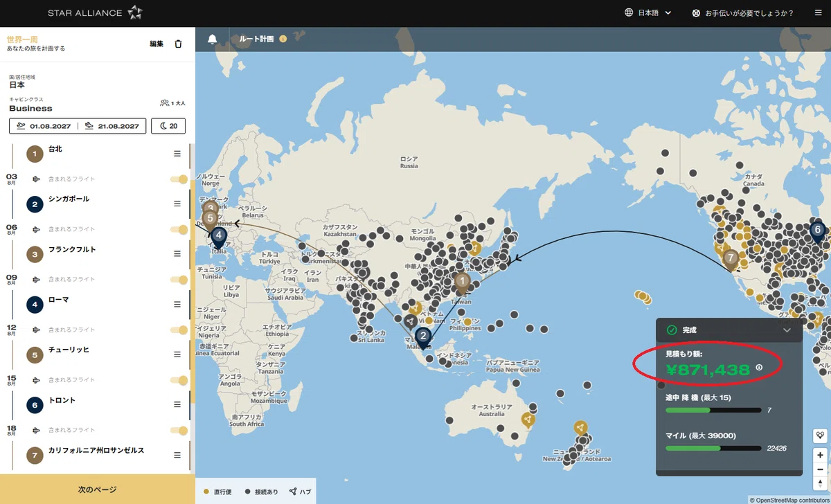Toggle included flight between チューリッヒ and トロント
831x504 pixels.
click(x=179, y=380)
